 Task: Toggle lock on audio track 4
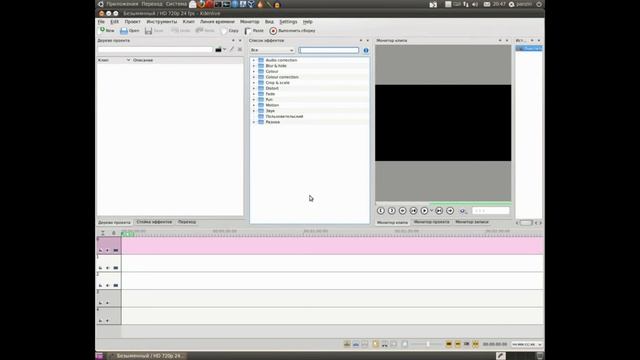100,320
